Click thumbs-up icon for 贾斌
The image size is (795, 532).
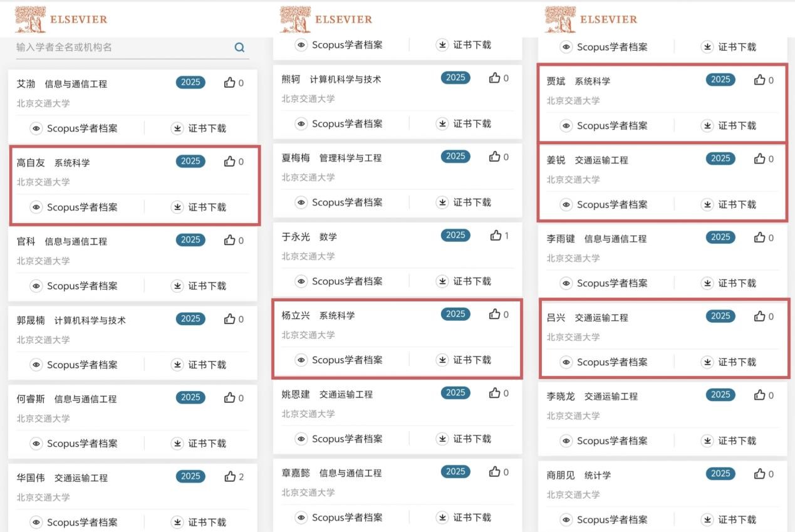(760, 80)
